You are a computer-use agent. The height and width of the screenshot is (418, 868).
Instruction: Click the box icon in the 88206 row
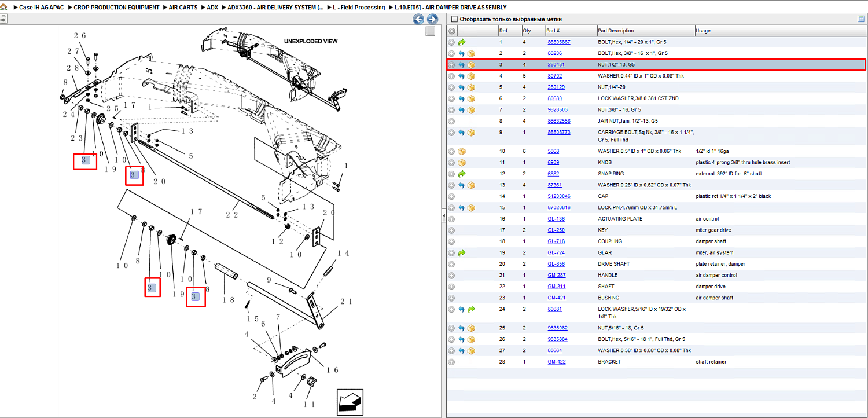pos(471,53)
